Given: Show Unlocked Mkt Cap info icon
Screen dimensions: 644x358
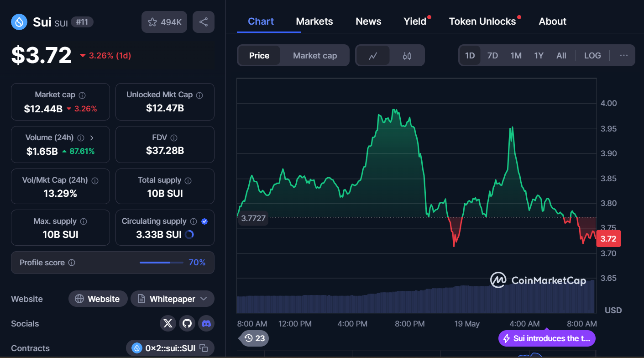Looking at the screenshot, I should coord(199,95).
